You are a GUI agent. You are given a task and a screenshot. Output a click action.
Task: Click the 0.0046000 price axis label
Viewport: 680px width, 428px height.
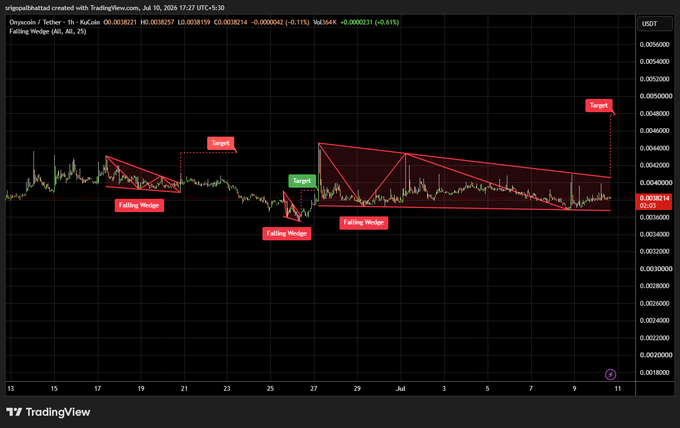click(x=654, y=131)
